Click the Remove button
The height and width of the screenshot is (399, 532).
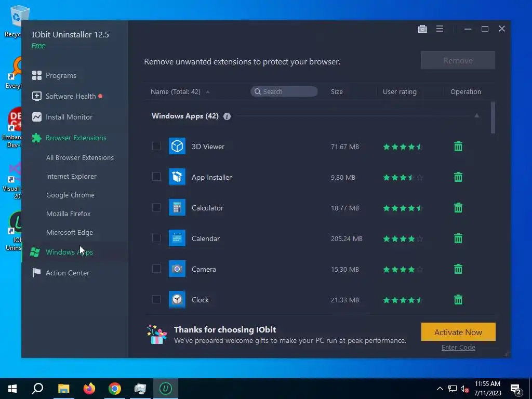[x=458, y=60]
